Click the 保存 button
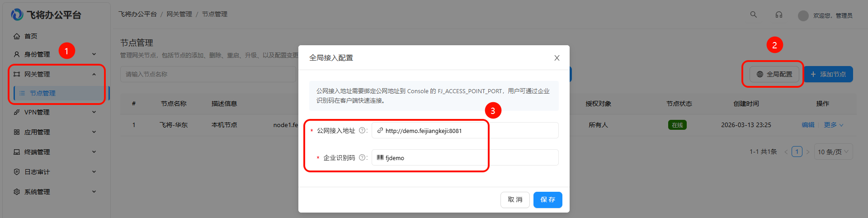Viewport: 868px width, 218px height. click(547, 199)
